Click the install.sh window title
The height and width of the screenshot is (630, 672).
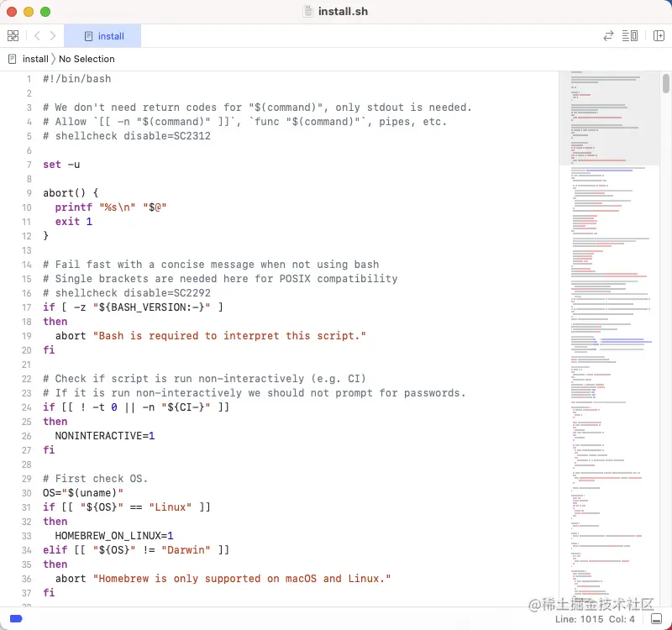(342, 11)
